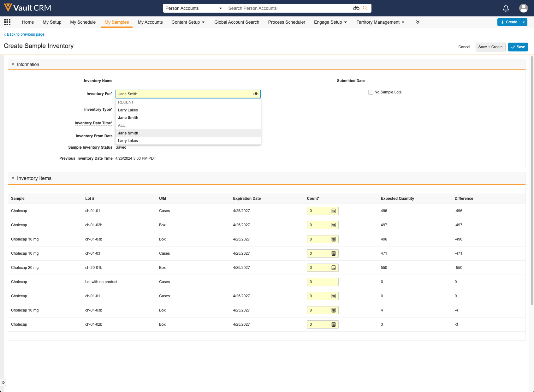The width and height of the screenshot is (534, 392).
Task: Select Larry Lakes under RECENT list
Action: coord(128,110)
